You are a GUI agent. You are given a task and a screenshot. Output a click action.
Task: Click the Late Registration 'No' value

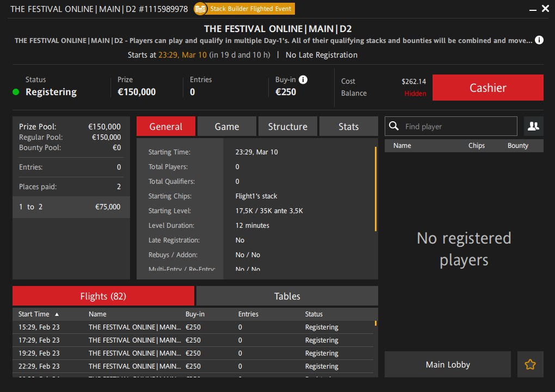pyautogui.click(x=240, y=240)
